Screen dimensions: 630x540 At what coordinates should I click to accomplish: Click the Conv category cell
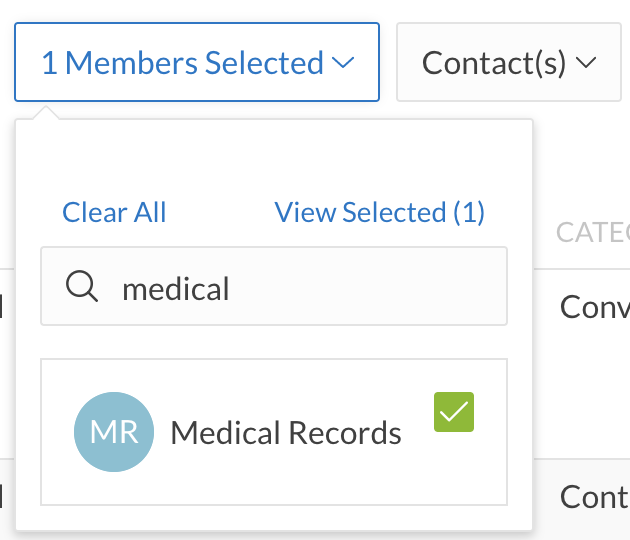[x=595, y=307]
